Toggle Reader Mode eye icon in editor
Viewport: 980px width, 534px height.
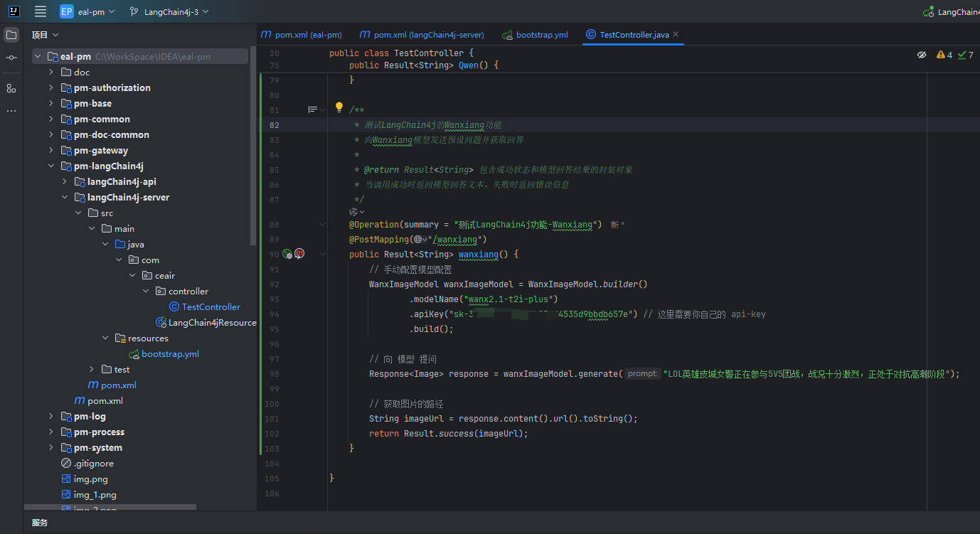click(921, 55)
